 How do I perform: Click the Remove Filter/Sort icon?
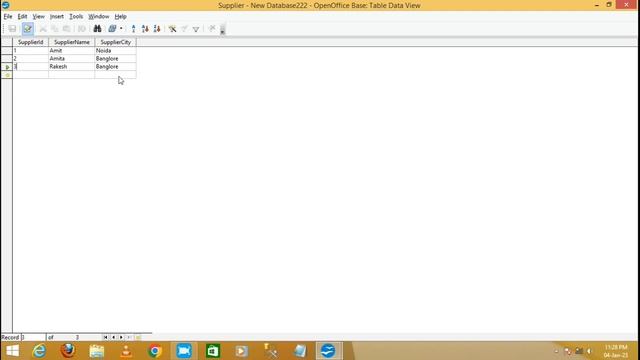pyautogui.click(x=211, y=29)
